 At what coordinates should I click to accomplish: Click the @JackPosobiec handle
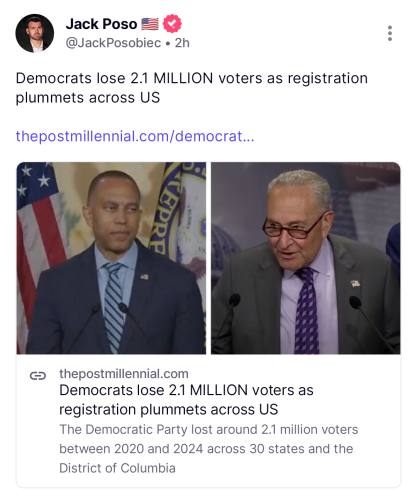[113, 43]
